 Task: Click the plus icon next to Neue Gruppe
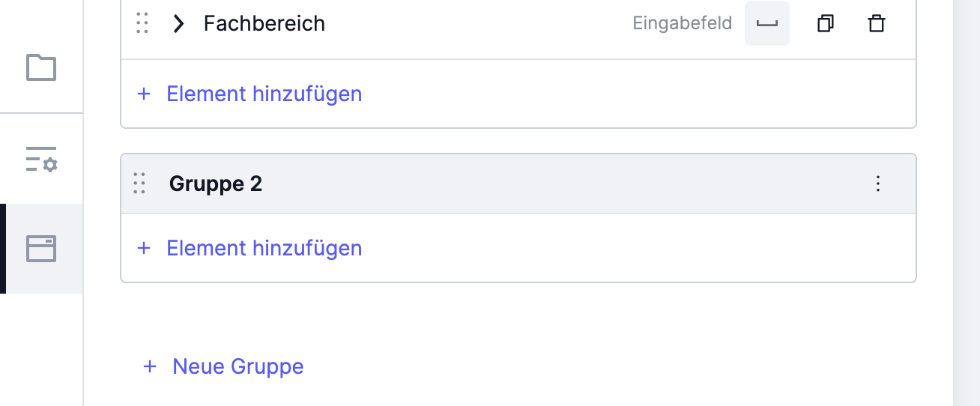[150, 366]
